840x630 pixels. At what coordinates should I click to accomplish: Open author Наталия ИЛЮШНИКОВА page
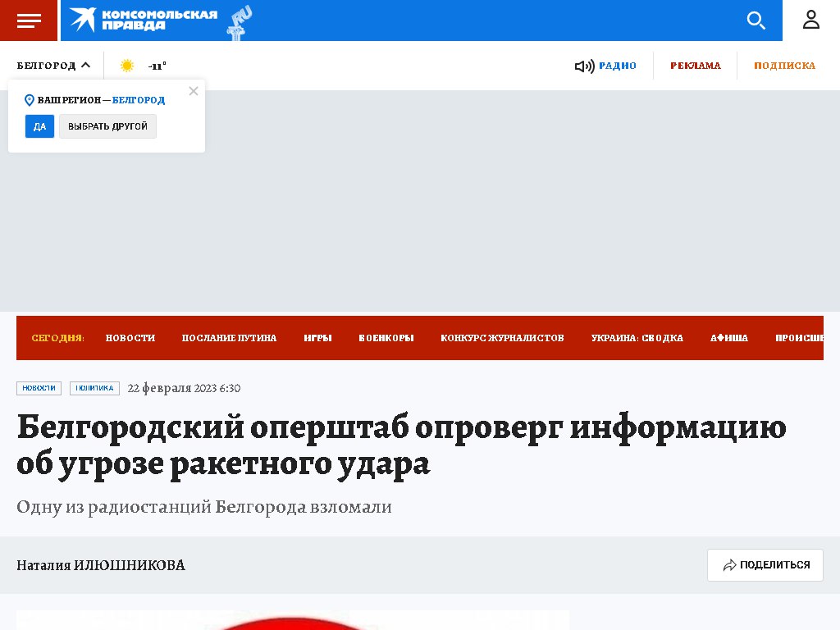click(x=101, y=565)
